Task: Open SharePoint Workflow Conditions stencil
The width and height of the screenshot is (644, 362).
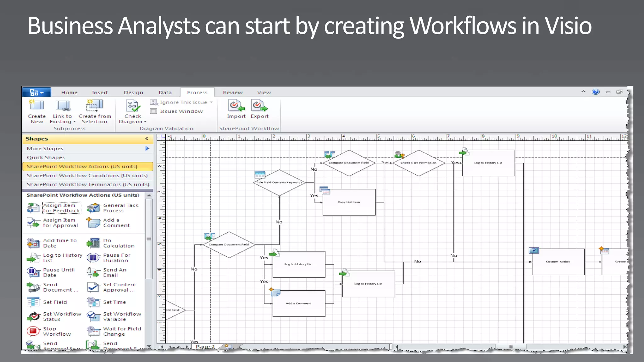Action: coord(87,175)
